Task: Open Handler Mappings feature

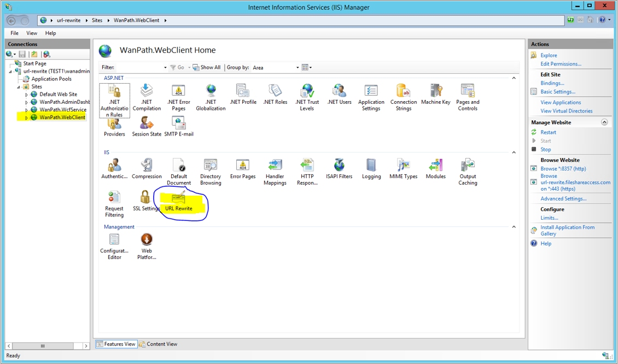Action: [275, 172]
